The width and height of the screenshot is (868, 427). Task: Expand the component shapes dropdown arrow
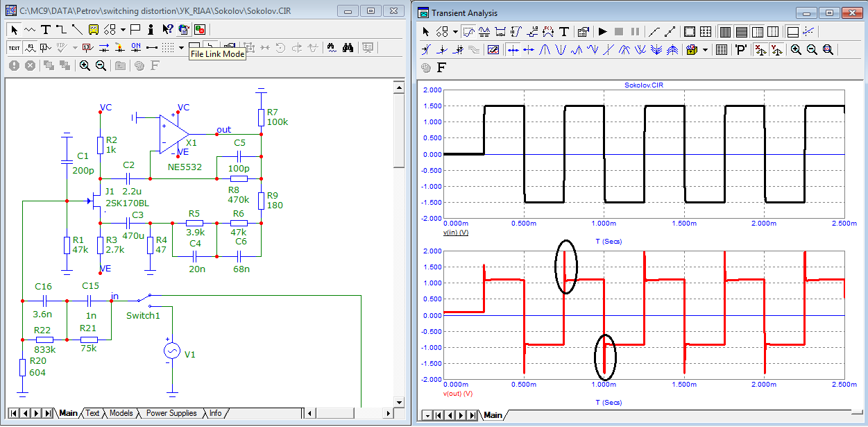pos(123,29)
